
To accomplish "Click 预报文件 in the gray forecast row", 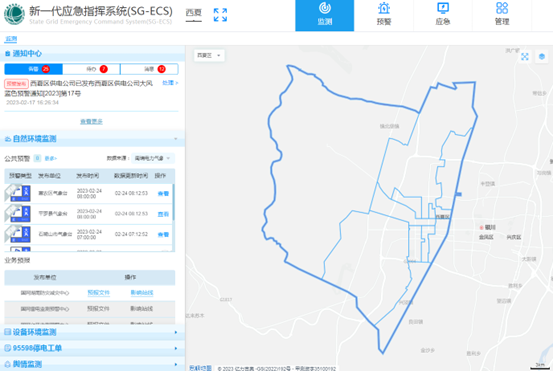I will [x=98, y=309].
